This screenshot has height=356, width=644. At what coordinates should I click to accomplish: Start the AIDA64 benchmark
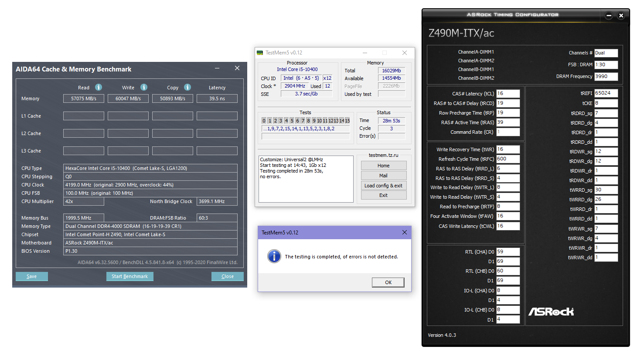click(x=130, y=276)
